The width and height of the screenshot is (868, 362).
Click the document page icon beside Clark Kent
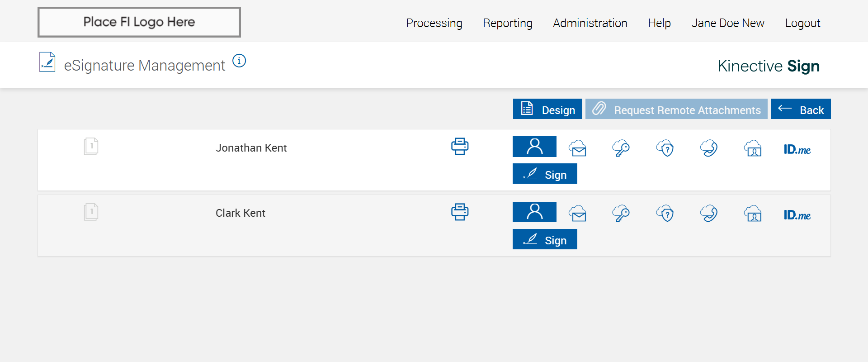click(91, 212)
